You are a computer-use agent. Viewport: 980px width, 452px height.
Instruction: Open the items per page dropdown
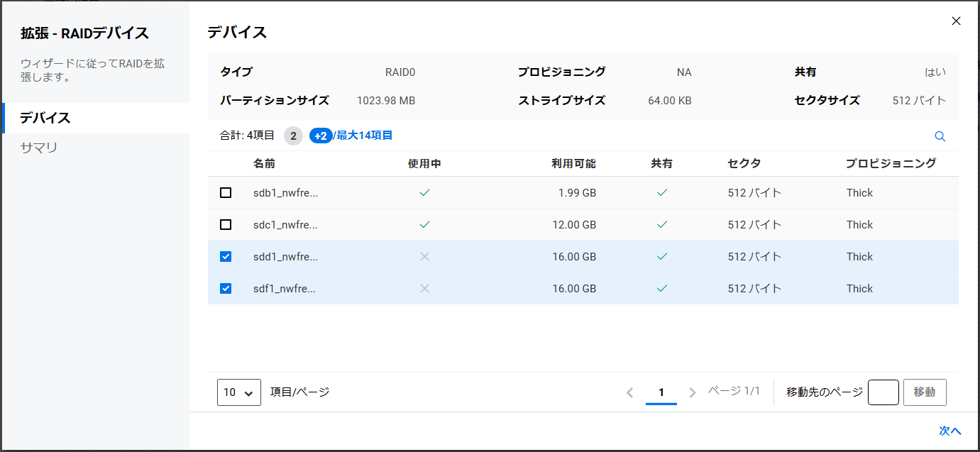(x=238, y=392)
